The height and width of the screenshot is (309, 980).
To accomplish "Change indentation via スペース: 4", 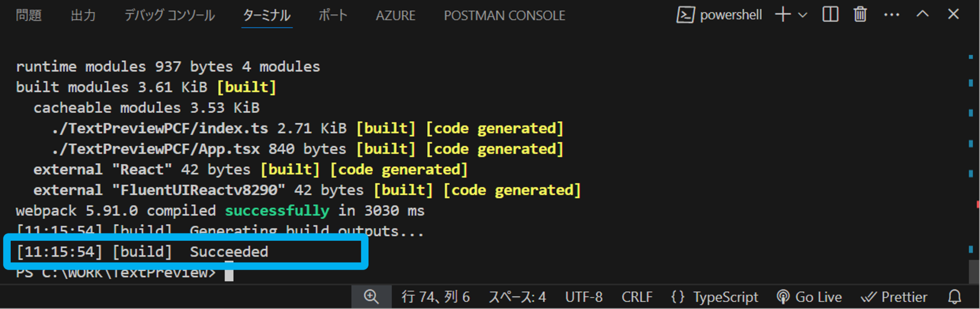I will [517, 297].
